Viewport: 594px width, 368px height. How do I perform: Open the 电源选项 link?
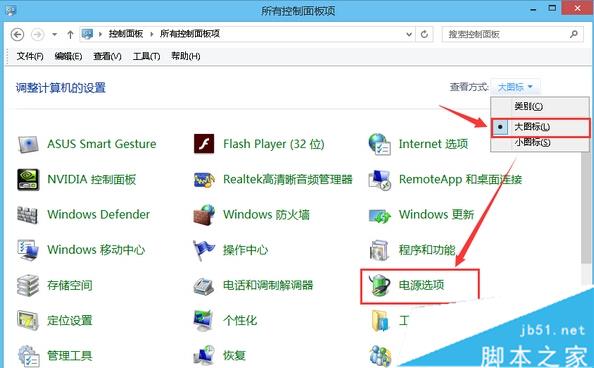[x=421, y=285]
